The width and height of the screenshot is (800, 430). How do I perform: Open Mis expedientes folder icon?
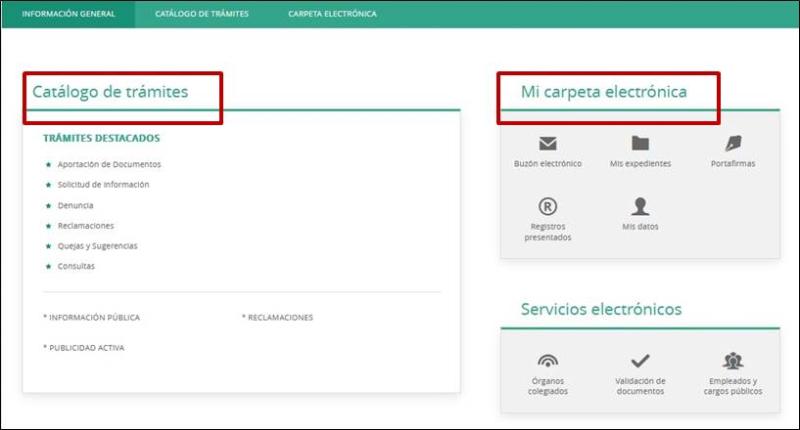640,144
